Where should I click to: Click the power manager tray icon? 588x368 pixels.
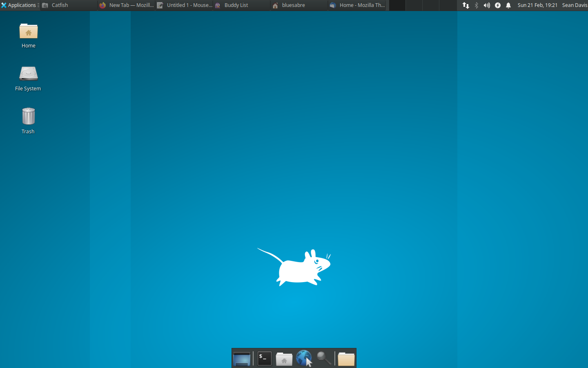(x=497, y=5)
